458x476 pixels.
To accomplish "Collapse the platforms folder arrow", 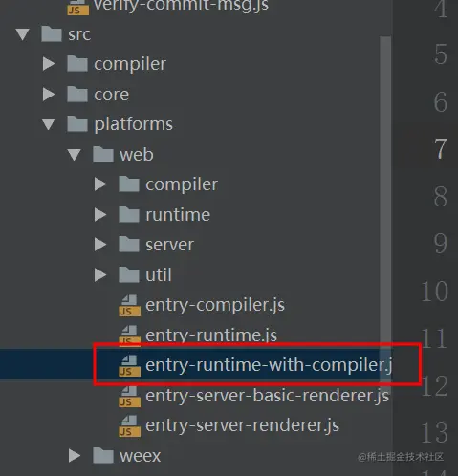I will tap(49, 124).
